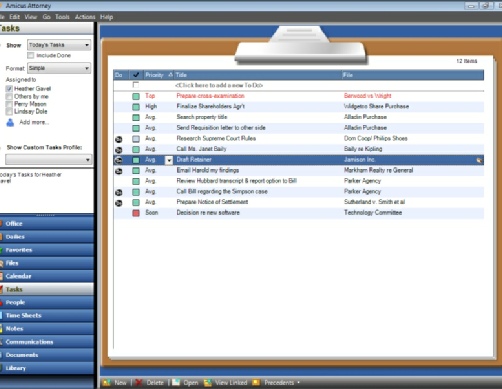Click Add more person icon
502x389 pixels.
point(10,122)
